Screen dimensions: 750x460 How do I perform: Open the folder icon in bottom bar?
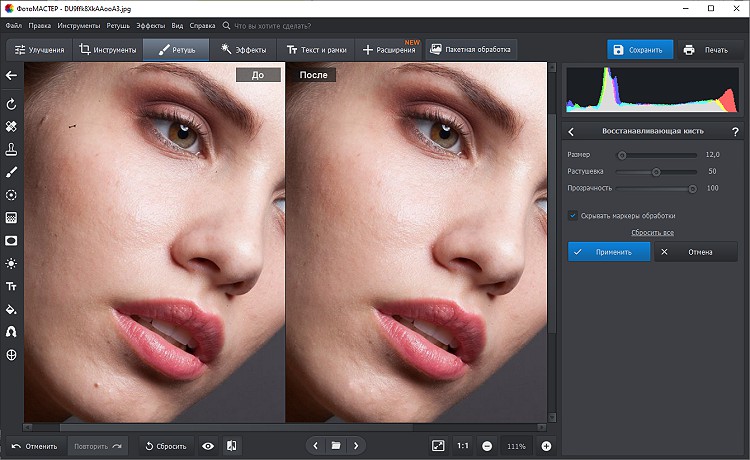(x=336, y=445)
